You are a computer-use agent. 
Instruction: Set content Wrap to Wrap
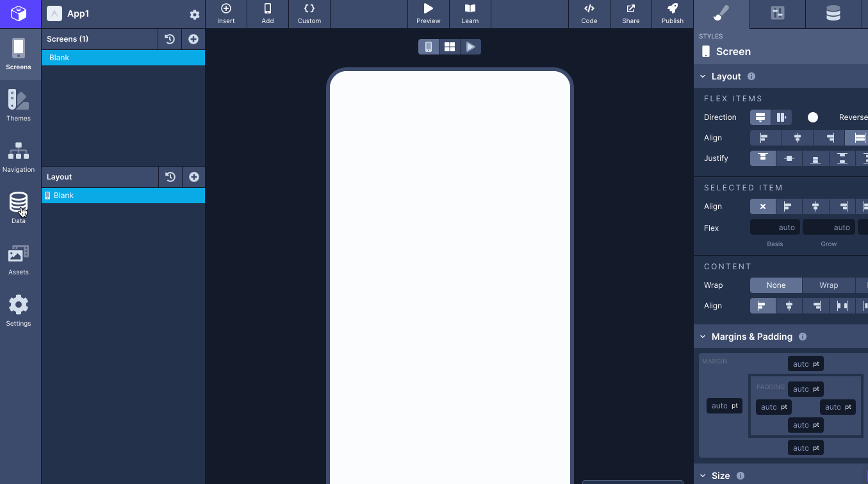tap(828, 285)
